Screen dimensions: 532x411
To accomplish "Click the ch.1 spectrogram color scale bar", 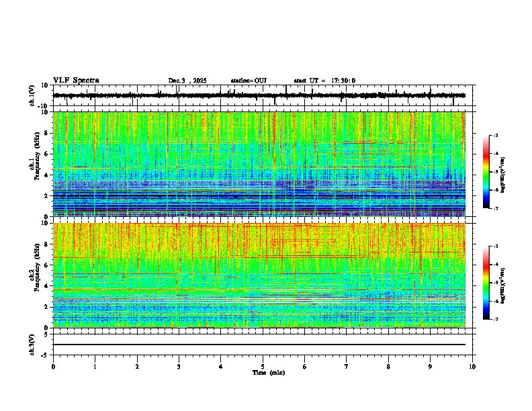I will coord(486,172).
